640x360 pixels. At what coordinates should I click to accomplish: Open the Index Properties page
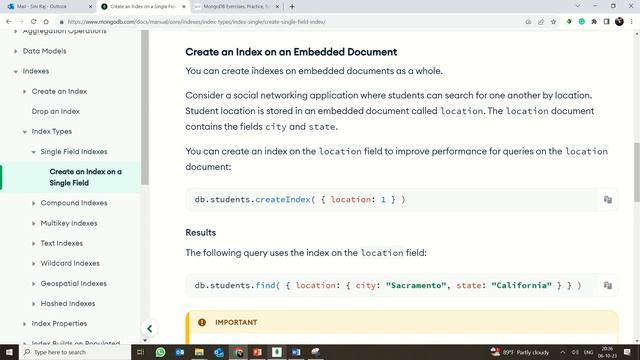[x=59, y=323]
